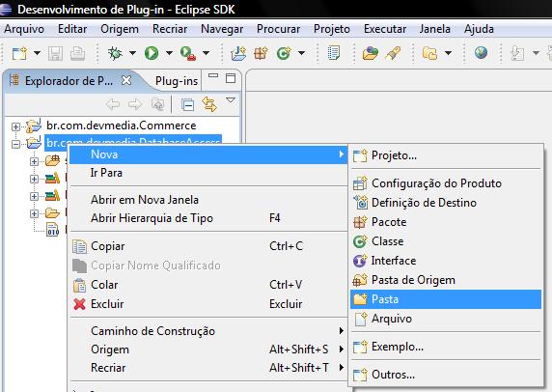552x392 pixels.
Task: Choose Projeto... in the Nova submenu
Action: click(x=446, y=155)
